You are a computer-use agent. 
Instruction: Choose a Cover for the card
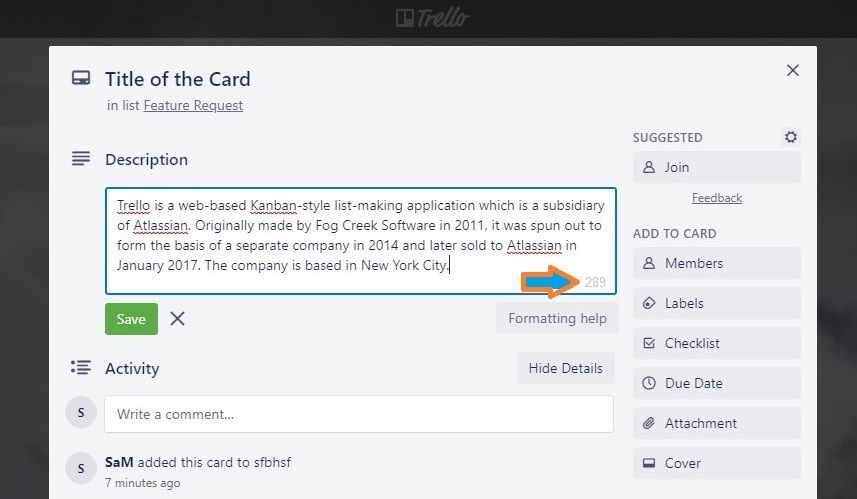[717, 463]
